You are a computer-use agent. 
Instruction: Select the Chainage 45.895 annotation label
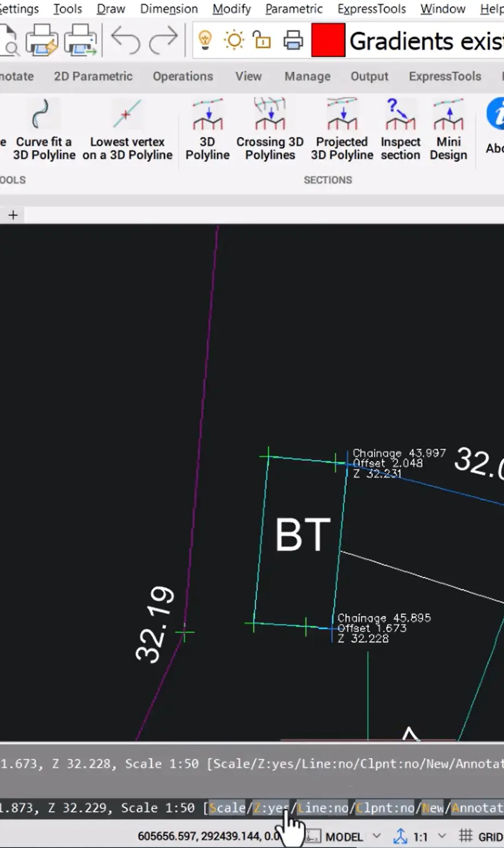384,618
